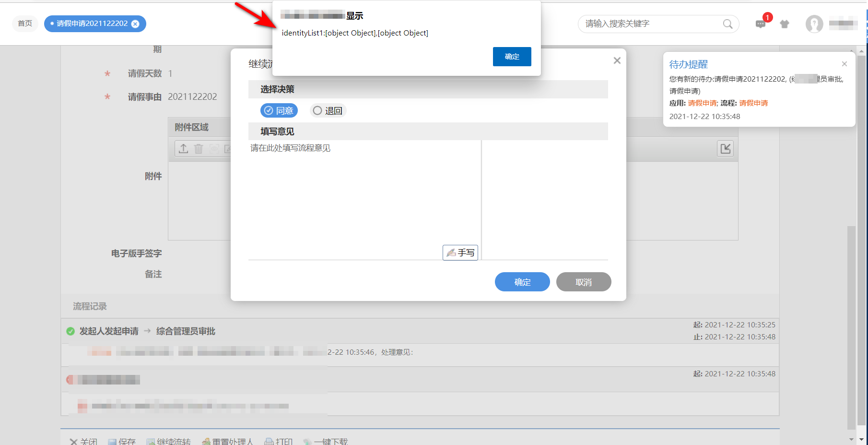Click the 选择决策 section heading
The image size is (868, 445).
(277, 89)
